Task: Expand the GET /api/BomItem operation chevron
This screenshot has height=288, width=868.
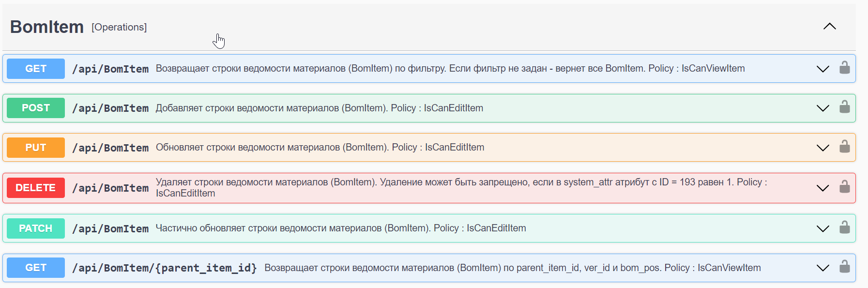Action: pos(822,69)
